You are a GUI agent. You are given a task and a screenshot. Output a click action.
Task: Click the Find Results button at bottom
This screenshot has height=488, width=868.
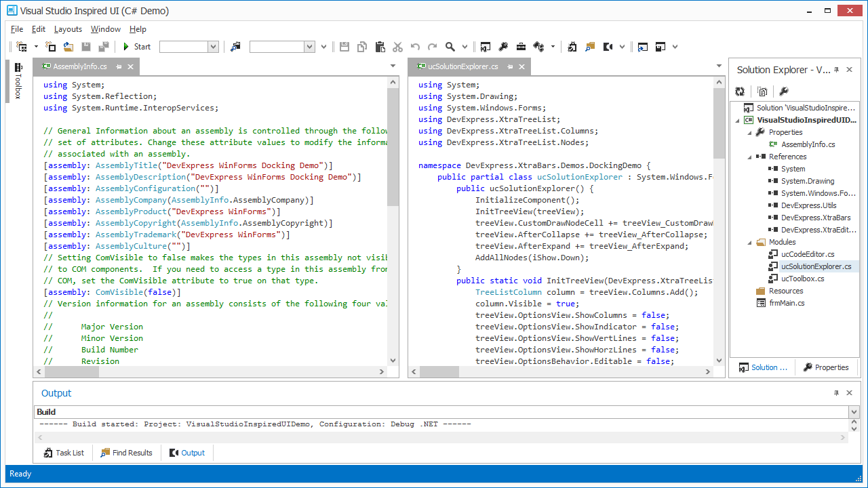(x=126, y=452)
